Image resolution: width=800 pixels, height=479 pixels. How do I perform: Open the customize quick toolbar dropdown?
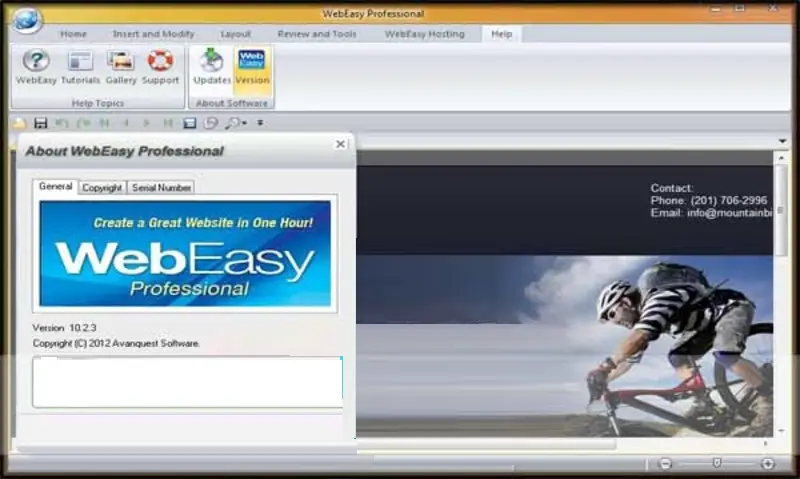pyautogui.click(x=260, y=123)
